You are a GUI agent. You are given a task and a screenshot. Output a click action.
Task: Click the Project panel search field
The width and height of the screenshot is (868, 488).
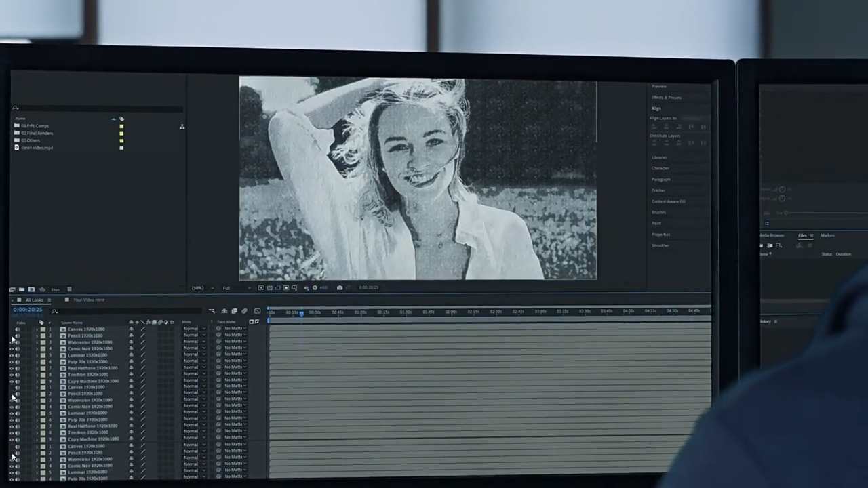97,108
